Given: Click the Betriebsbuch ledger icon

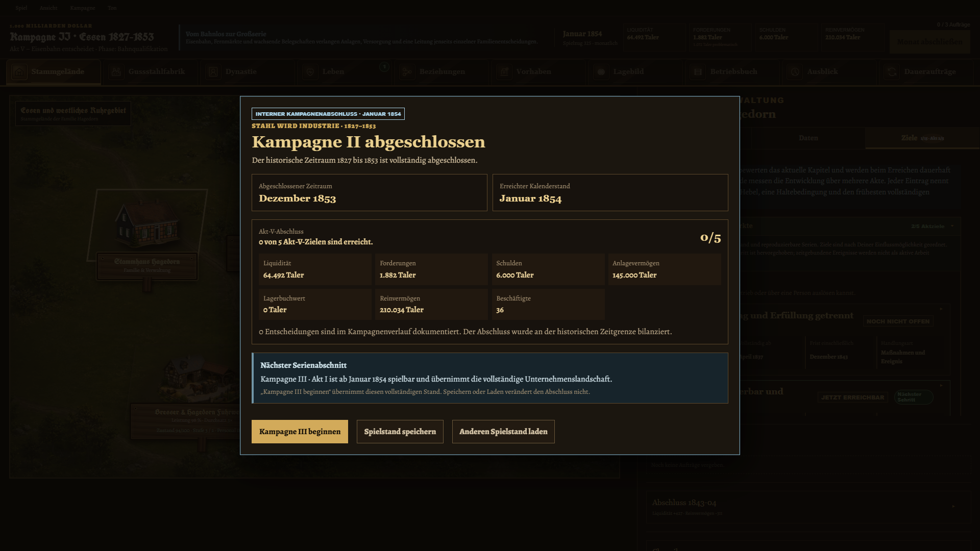Looking at the screenshot, I should (698, 72).
